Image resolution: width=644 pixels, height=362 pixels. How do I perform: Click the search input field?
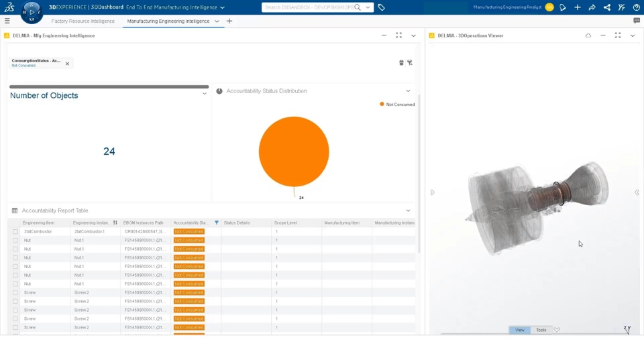click(x=309, y=7)
